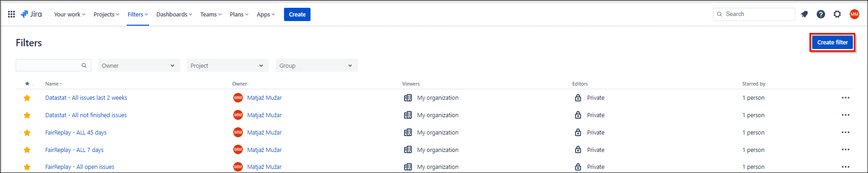Unstar the Datastat - All issues last 2 weeks filter
Screen dimensions: 868x173
(27, 98)
